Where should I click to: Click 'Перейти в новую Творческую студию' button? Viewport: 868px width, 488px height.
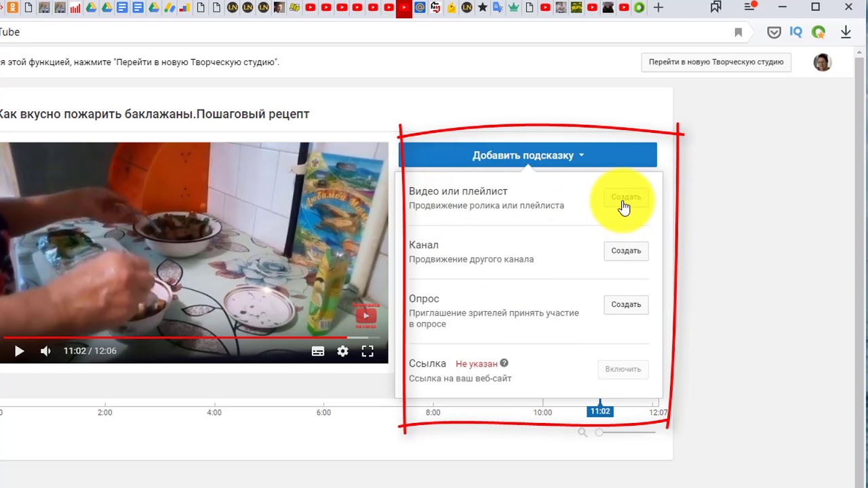point(716,62)
